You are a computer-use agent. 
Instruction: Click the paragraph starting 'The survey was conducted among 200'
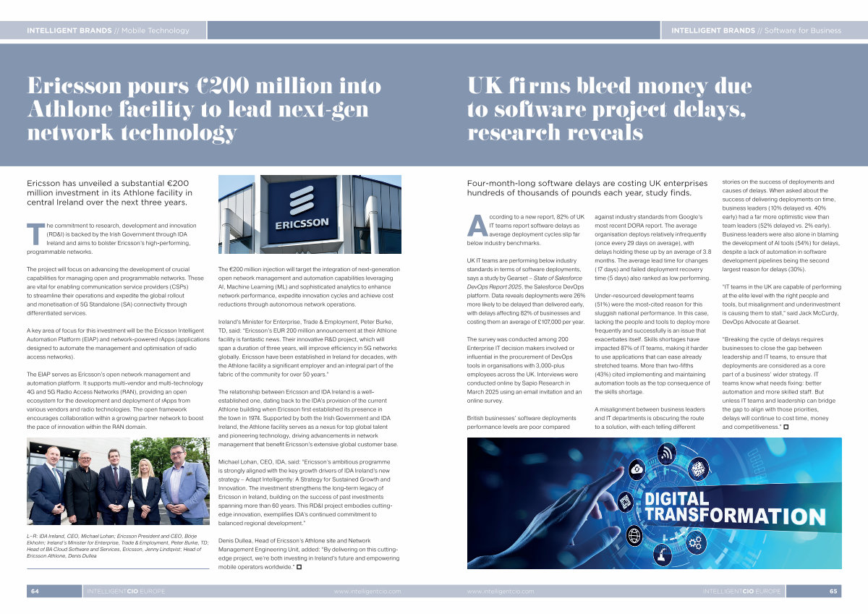point(524,370)
